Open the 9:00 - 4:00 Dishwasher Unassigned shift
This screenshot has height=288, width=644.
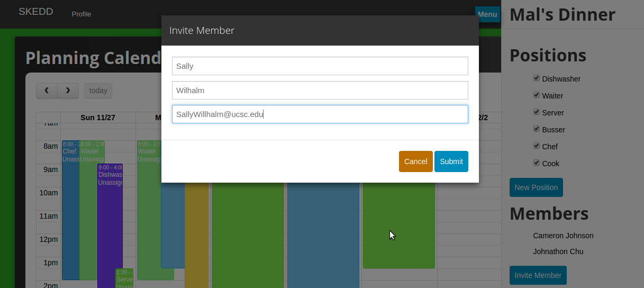pos(110,226)
